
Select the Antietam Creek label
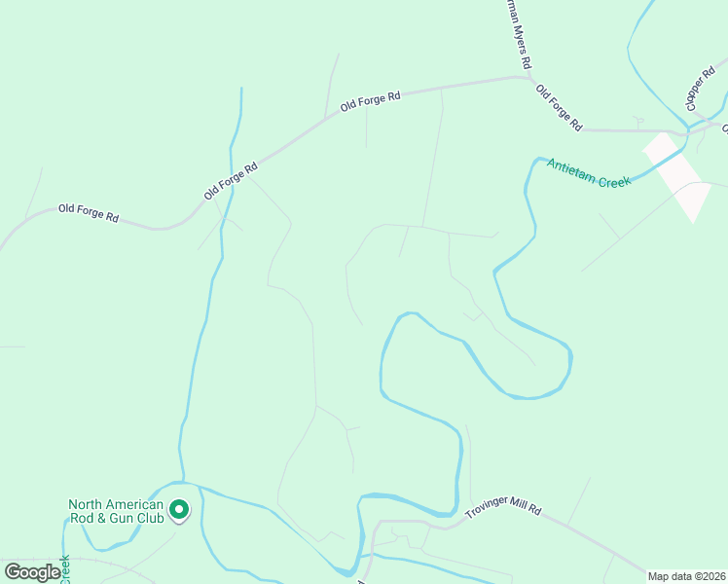pos(589,173)
